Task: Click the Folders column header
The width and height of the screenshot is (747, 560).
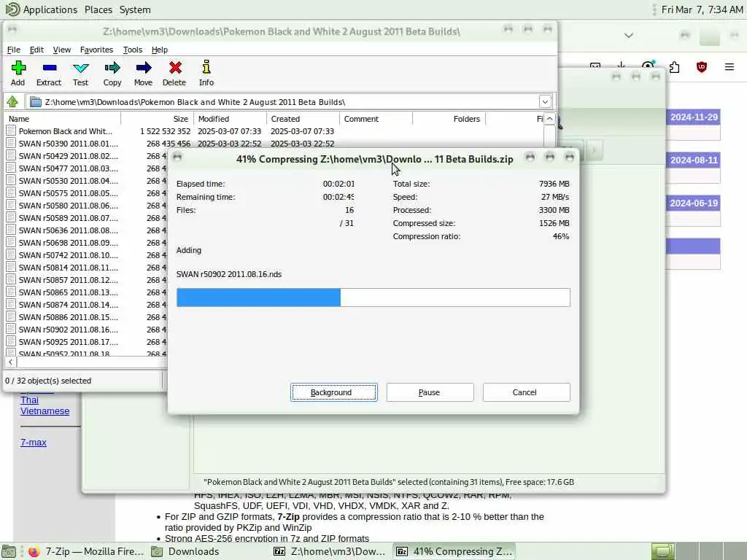Action: [449, 119]
